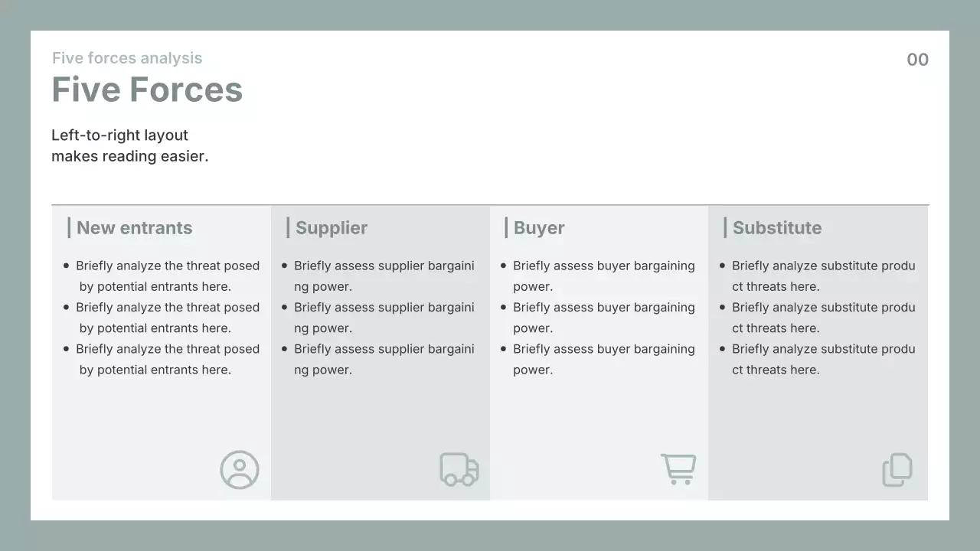Image resolution: width=980 pixels, height=551 pixels.
Task: Click the second bullet under Supplier
Action: coord(384,318)
